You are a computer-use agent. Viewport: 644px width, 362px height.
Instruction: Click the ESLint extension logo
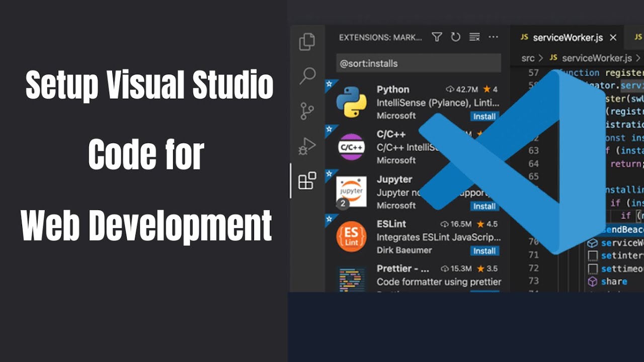pos(351,237)
